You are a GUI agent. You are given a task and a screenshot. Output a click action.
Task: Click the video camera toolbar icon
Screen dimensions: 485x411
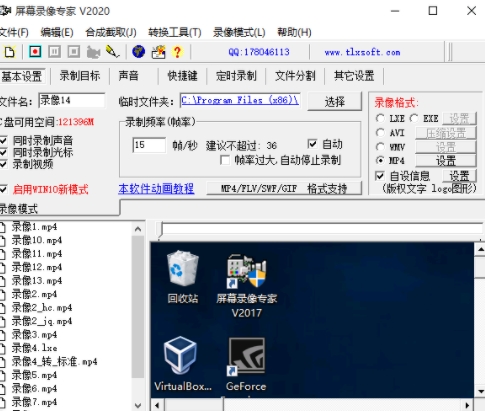pyautogui.click(x=93, y=52)
